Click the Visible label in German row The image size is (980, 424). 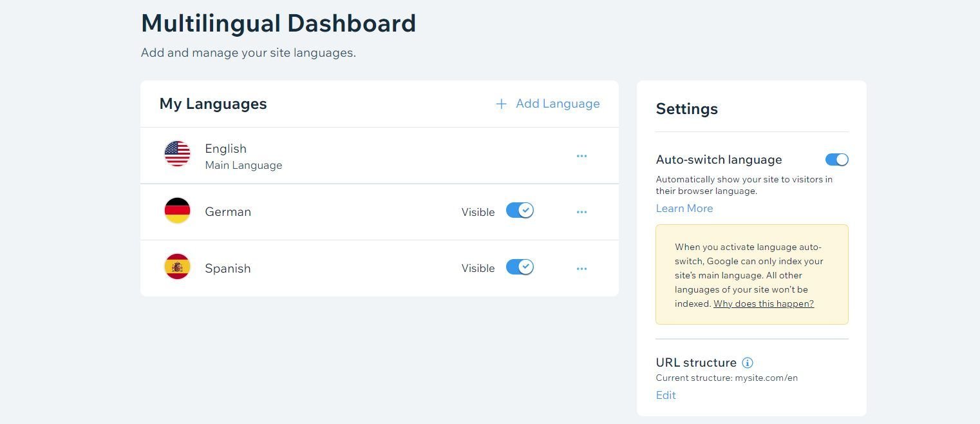tap(478, 212)
